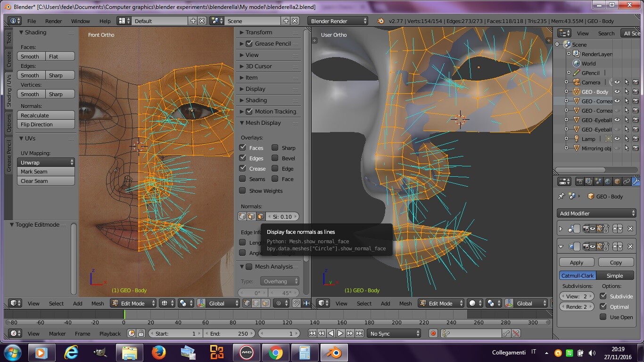
Task: Remove the first collapsed modifier
Action: click(x=630, y=229)
